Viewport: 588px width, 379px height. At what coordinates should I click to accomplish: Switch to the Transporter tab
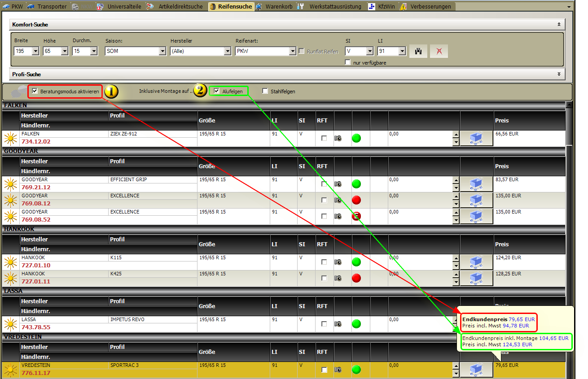[x=48, y=7]
